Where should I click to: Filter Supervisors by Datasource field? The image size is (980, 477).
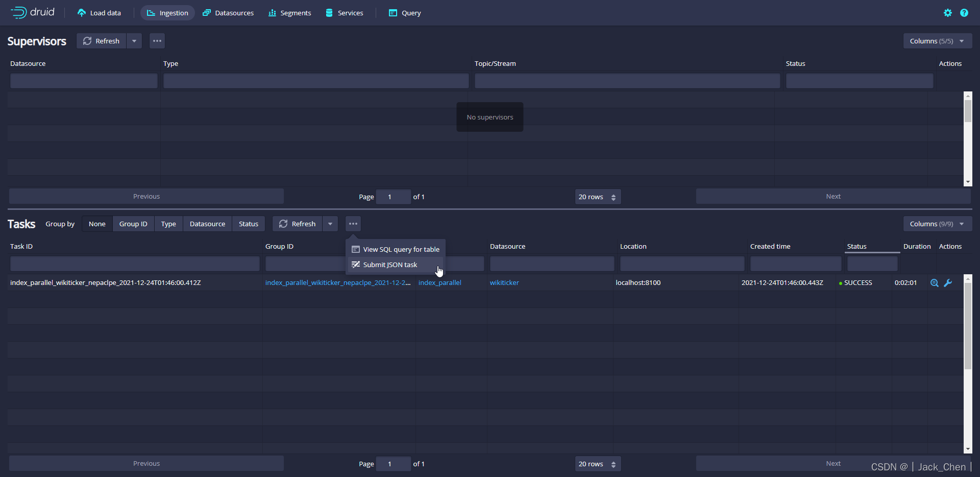tap(84, 81)
